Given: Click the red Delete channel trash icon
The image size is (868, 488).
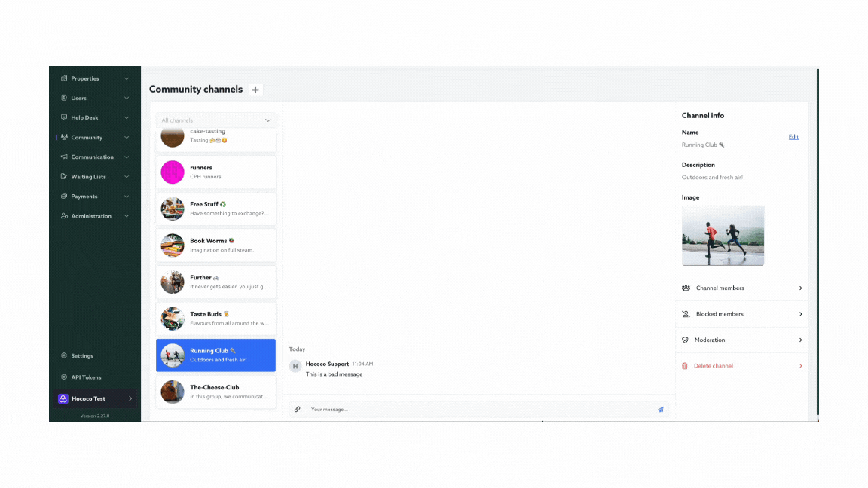Looking at the screenshot, I should [685, 366].
